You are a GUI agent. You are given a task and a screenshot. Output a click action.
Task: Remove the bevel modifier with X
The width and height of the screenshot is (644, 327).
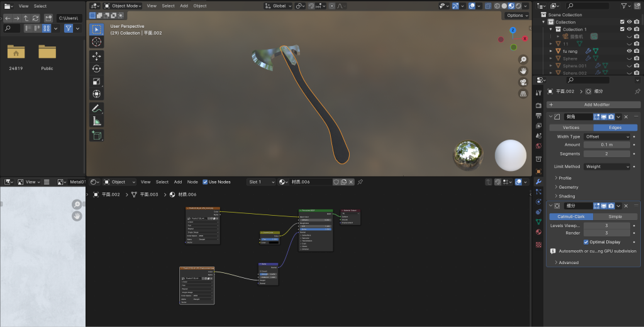[626, 117]
